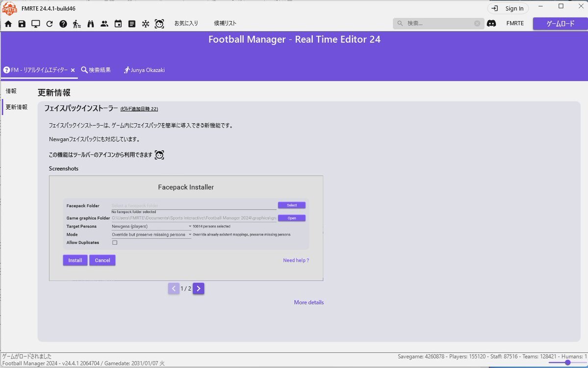This screenshot has height=368, width=588.
Task: Click the FMRTE app logo in the title bar
Action: click(9, 8)
